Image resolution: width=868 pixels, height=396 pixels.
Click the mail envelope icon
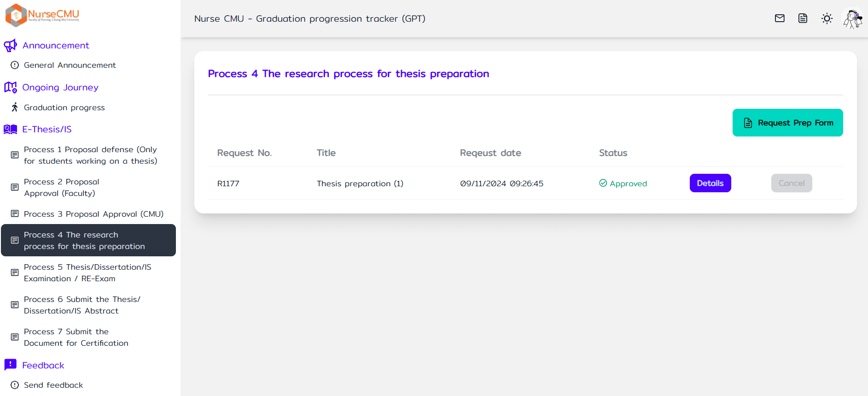(780, 18)
